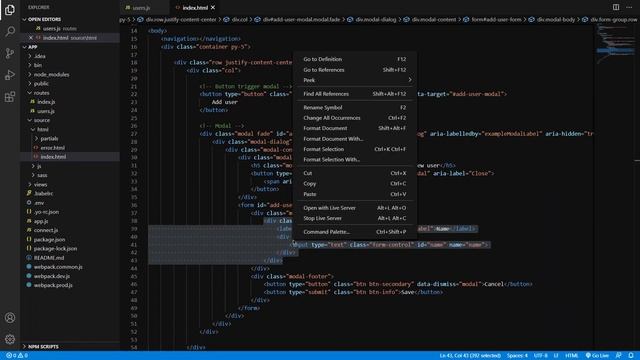Open error.html in the file tree
The height and width of the screenshot is (360, 640).
52,148
